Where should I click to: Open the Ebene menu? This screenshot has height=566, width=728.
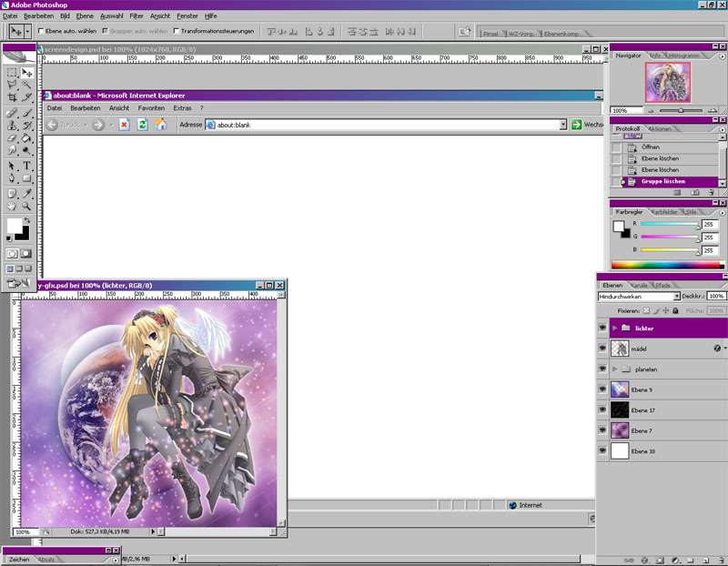pos(85,15)
